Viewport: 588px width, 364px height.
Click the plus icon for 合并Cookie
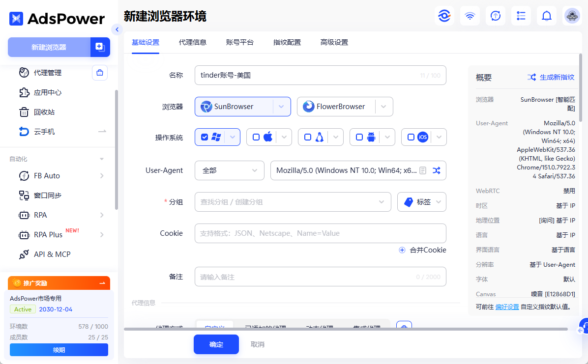(x=402, y=250)
